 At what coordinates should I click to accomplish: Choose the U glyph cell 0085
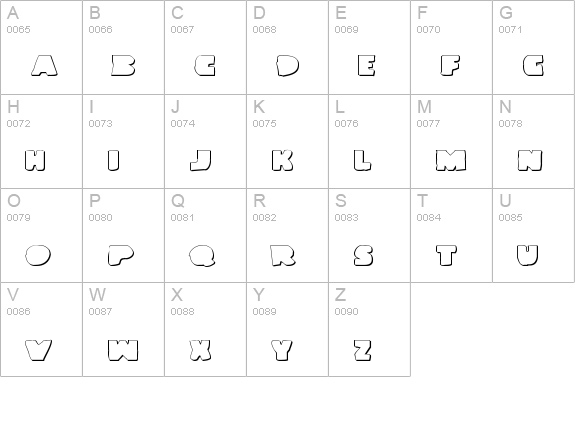point(533,235)
